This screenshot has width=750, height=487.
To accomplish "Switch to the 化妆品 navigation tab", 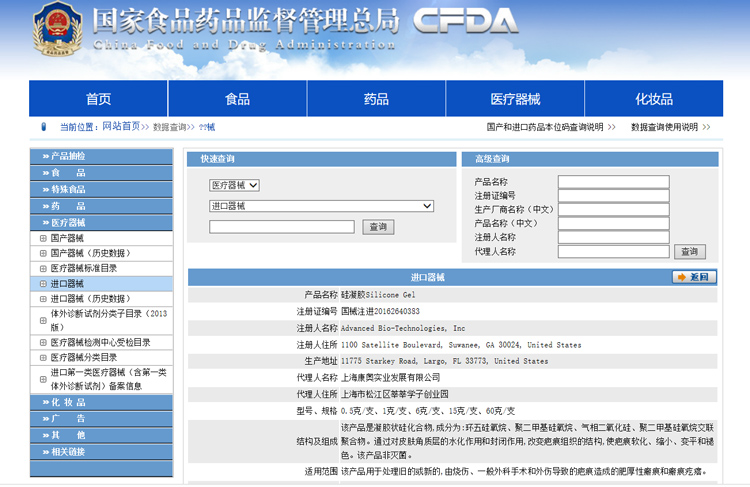I will click(x=654, y=99).
